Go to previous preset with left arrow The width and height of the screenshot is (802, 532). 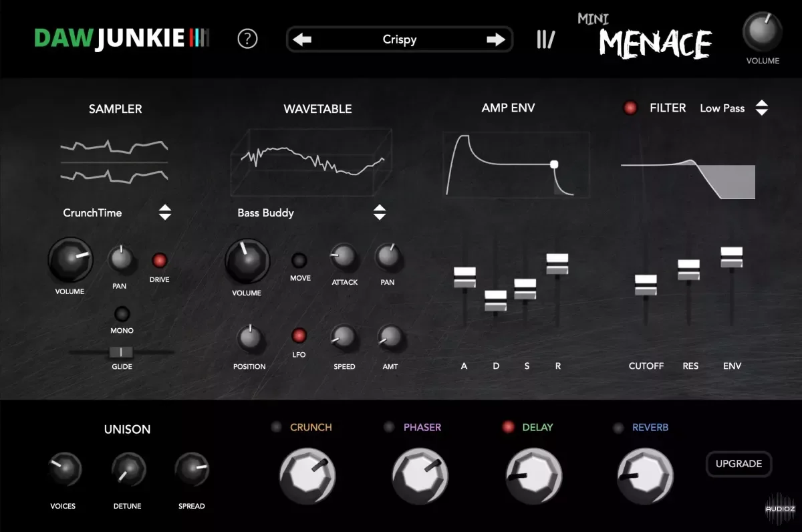[x=302, y=40]
